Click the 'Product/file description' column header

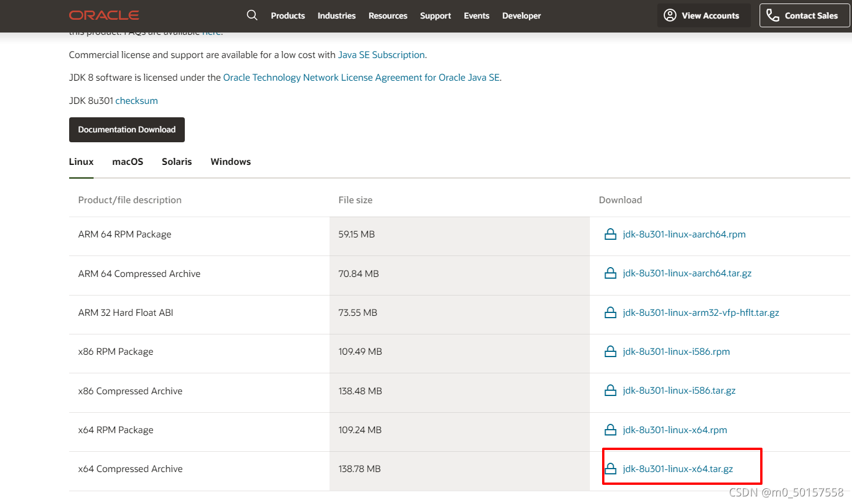pos(130,200)
